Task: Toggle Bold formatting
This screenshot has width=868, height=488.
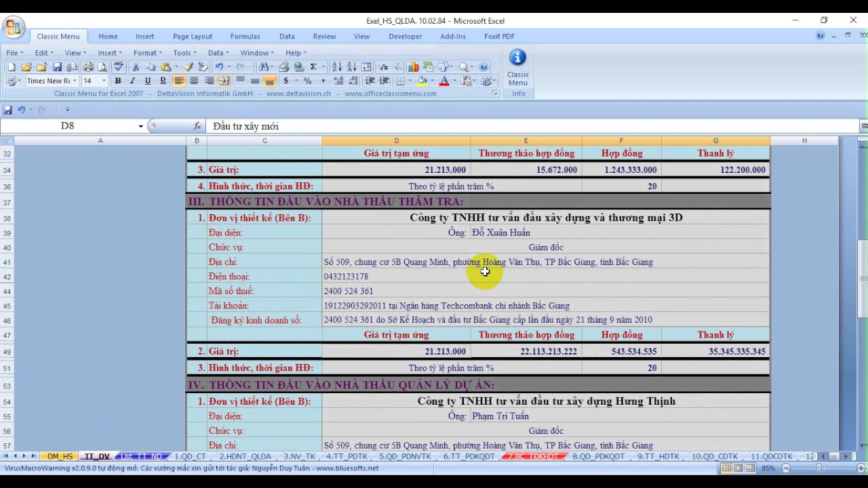Action: click(x=117, y=81)
